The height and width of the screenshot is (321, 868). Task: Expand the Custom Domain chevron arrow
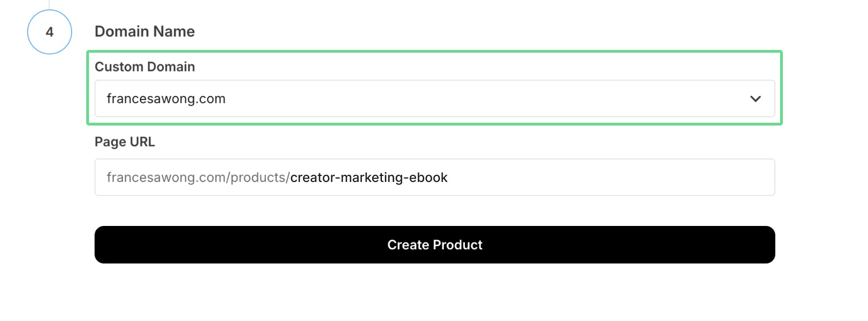click(755, 99)
